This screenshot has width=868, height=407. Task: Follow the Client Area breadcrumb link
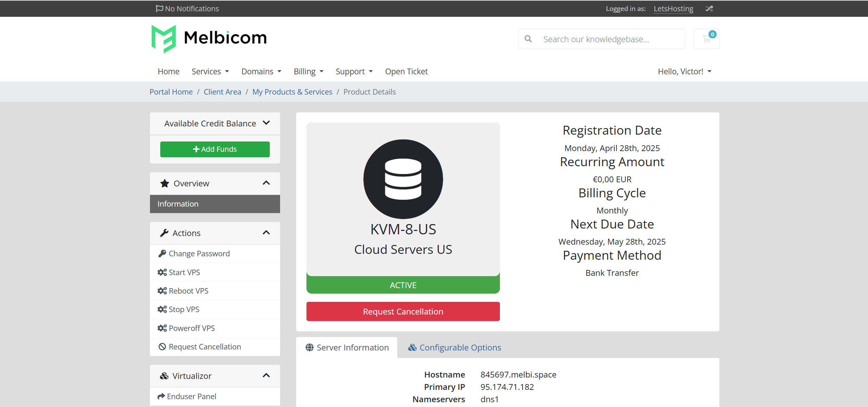pos(223,92)
